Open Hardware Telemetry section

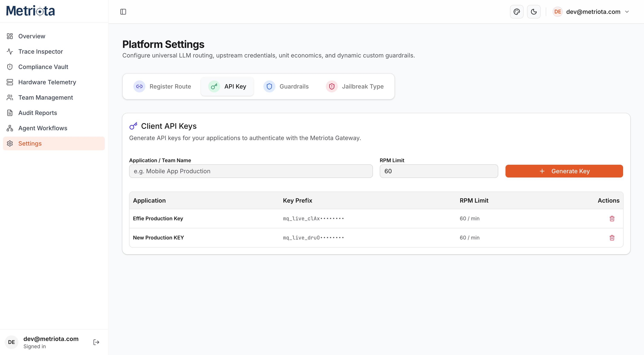[x=54, y=82]
